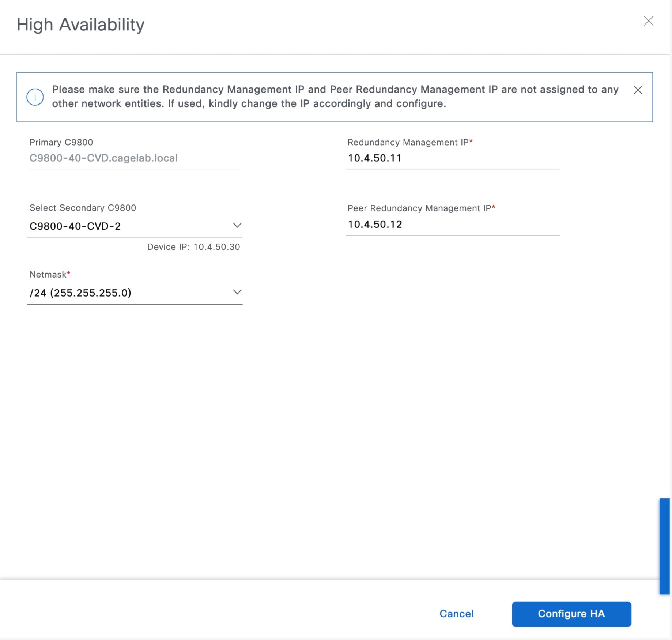Click the High Availability title
The image size is (672, 640).
click(80, 25)
